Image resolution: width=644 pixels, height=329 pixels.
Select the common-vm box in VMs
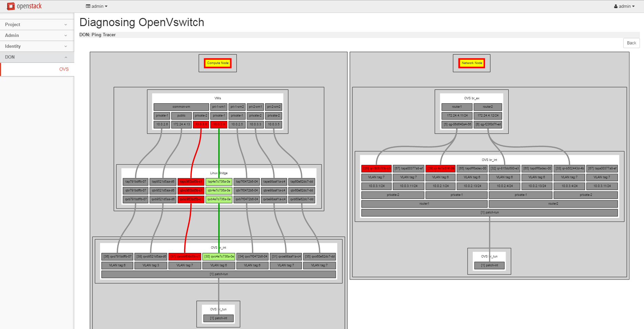point(181,107)
